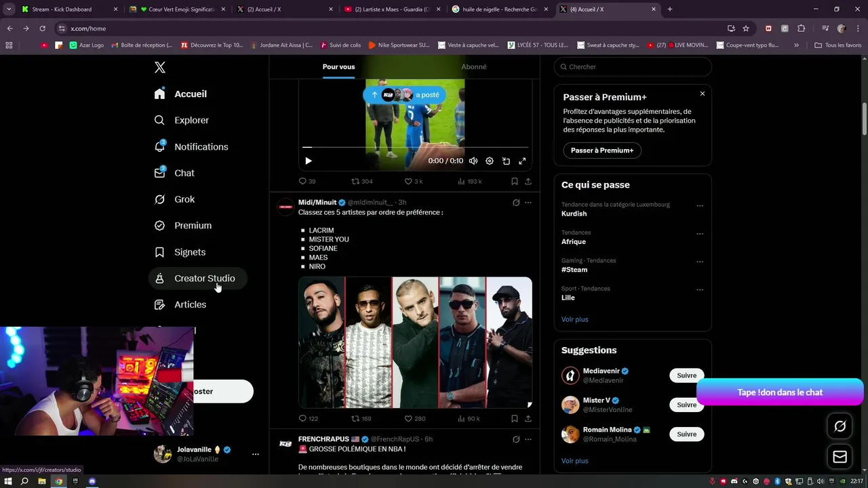Follow Romain Molina with Suivre
The image size is (868, 488).
(686, 434)
